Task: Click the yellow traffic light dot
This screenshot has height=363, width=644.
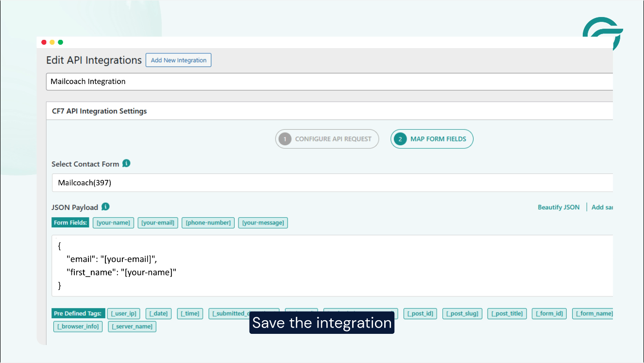Action: pyautogui.click(x=52, y=42)
